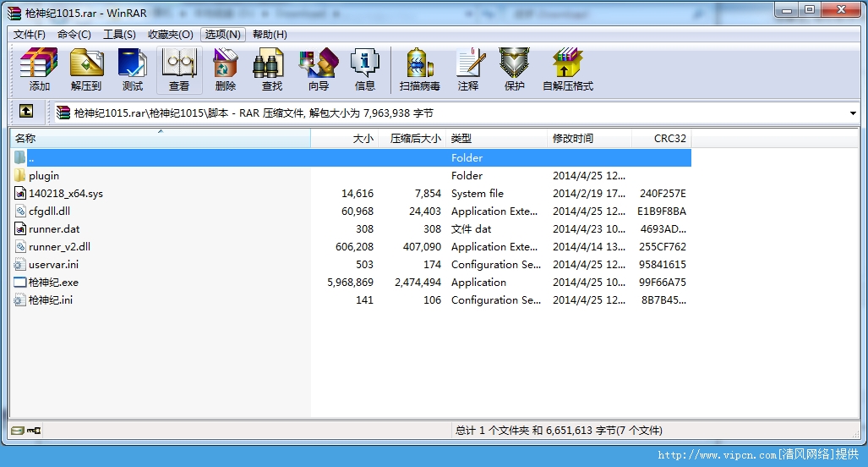This screenshot has height=467, width=868.
Task: Click the cfgdll.dll file icon
Action: 20,211
